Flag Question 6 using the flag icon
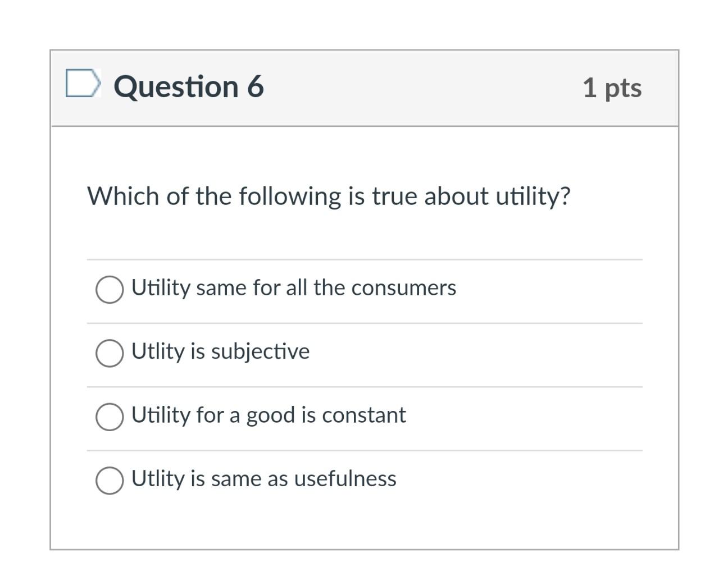The image size is (728, 576). click(x=83, y=83)
